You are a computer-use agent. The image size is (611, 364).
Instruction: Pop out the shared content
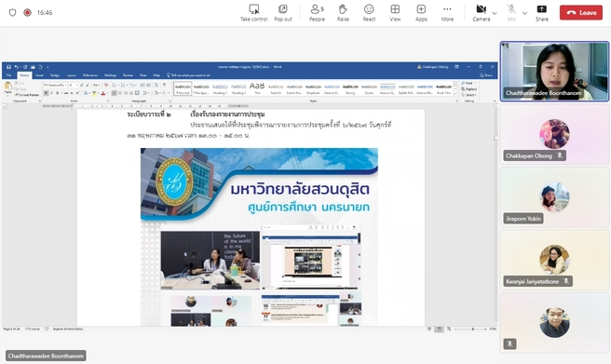(x=283, y=9)
